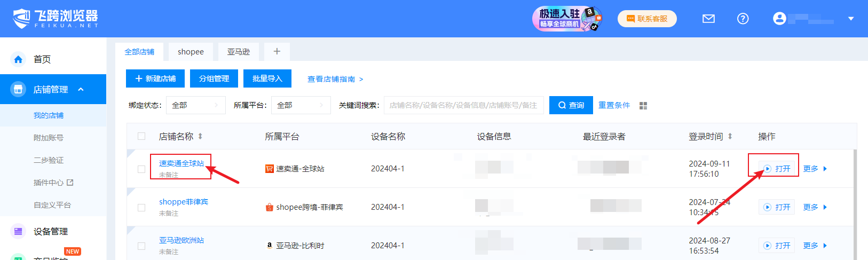Click the mail envelope icon in header
The height and width of the screenshot is (260, 868).
coord(708,19)
